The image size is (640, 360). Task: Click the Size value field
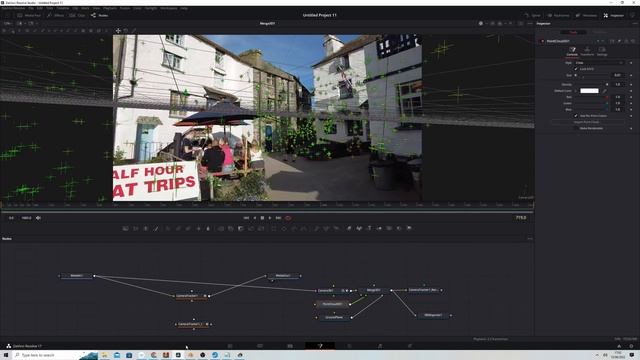(618, 76)
